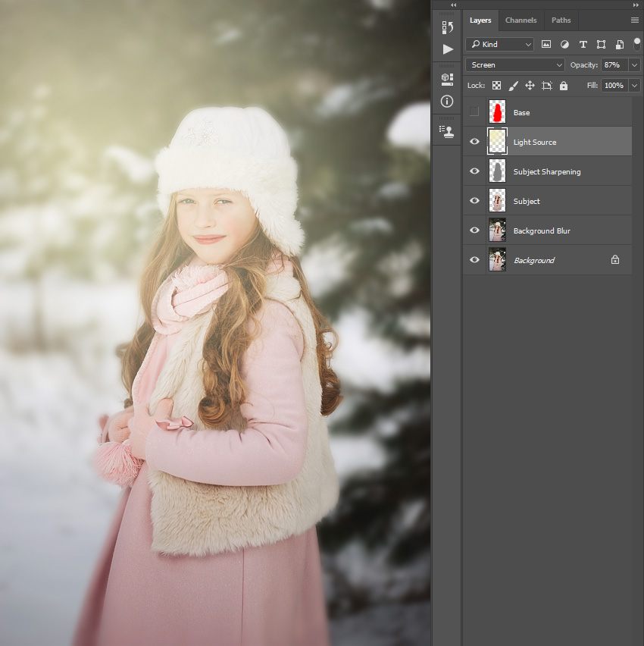Open the Actions panel play icon

point(448,49)
